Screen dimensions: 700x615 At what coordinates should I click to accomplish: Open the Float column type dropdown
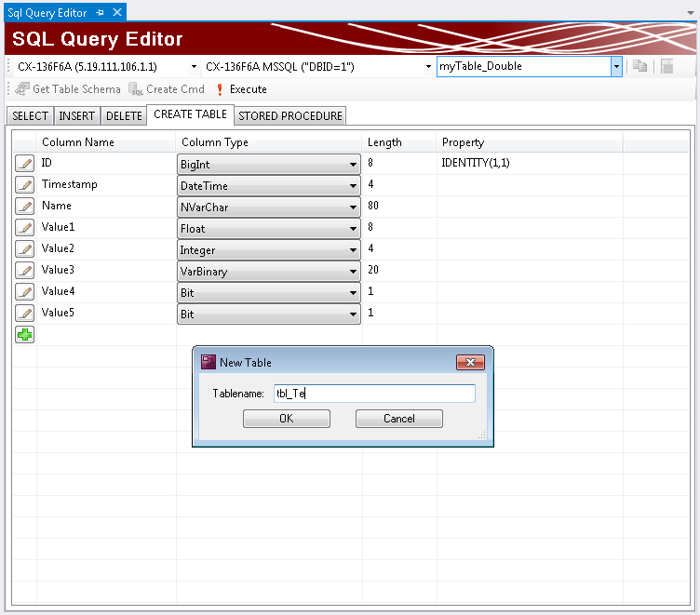(269, 229)
